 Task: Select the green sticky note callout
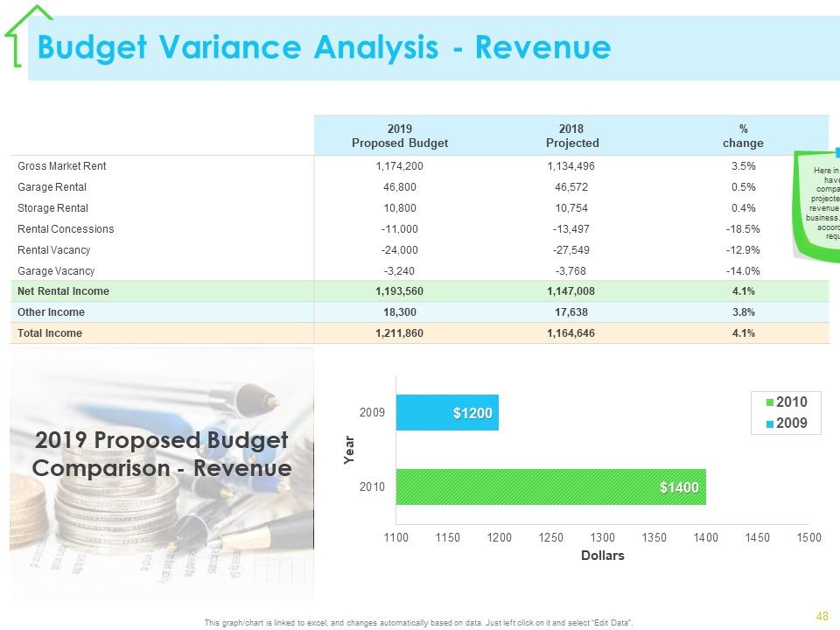click(815, 206)
